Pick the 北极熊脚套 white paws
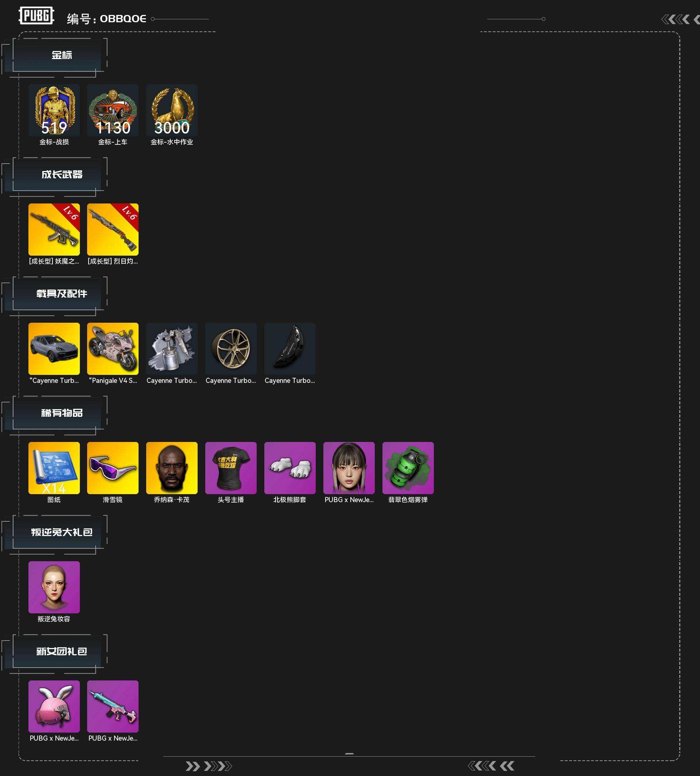 289,468
